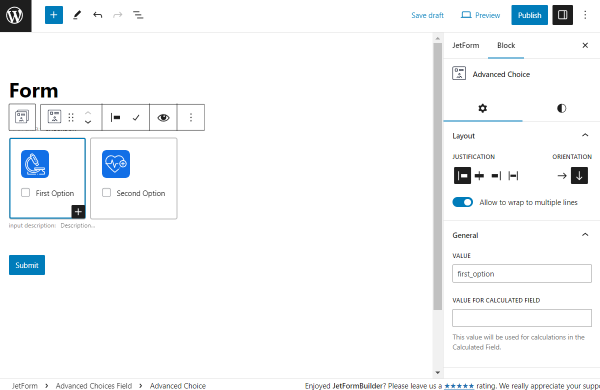Undo the last change
This screenshot has height=390, width=600.
[x=98, y=15]
